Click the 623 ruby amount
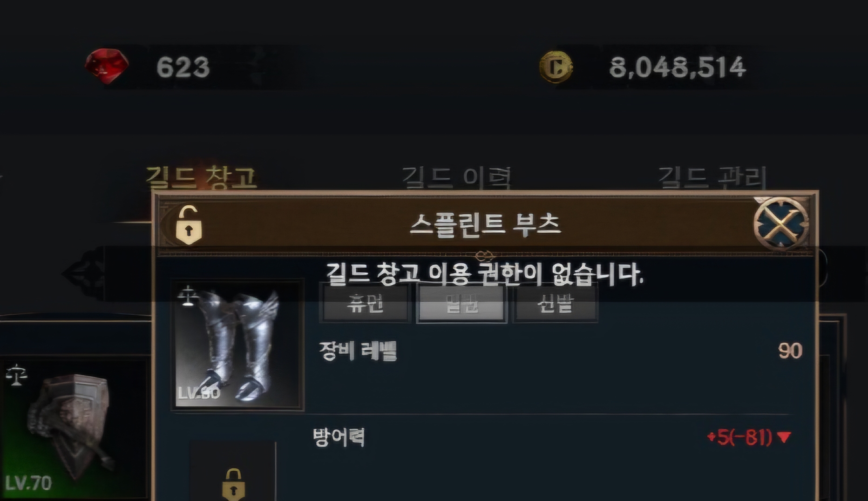 click(183, 67)
